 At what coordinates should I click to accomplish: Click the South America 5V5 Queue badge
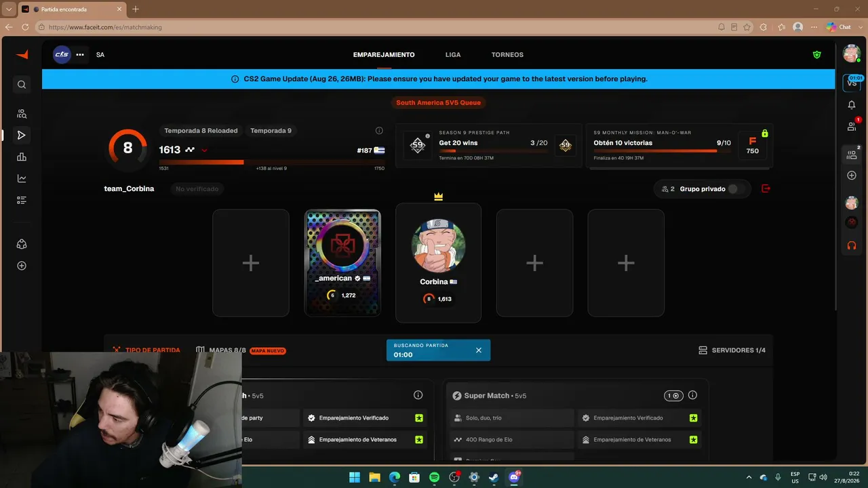click(438, 103)
